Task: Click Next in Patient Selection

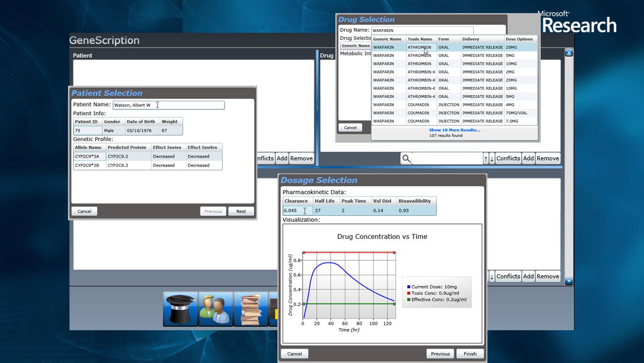Action: click(241, 211)
